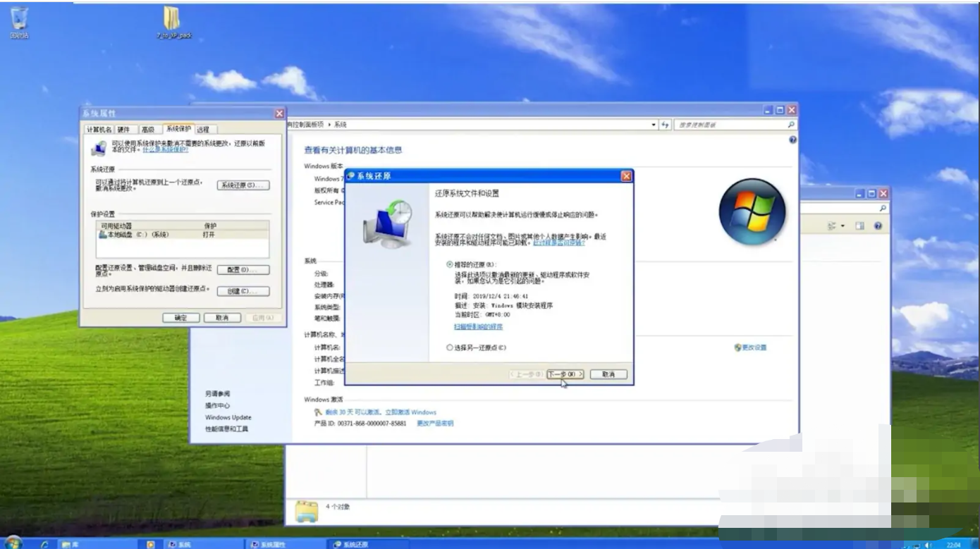This screenshot has height=549, width=980.
Task: Click the key icon under Windows activation
Action: (319, 412)
